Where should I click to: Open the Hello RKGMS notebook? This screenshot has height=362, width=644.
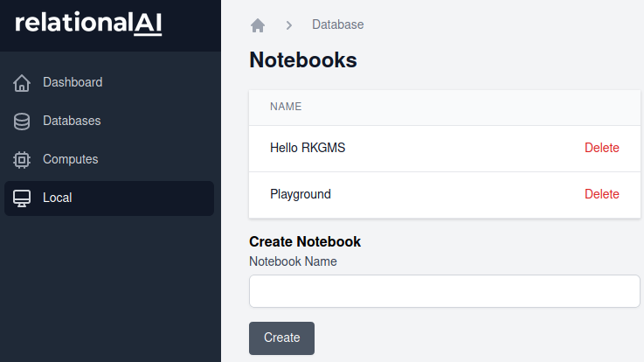tap(308, 148)
